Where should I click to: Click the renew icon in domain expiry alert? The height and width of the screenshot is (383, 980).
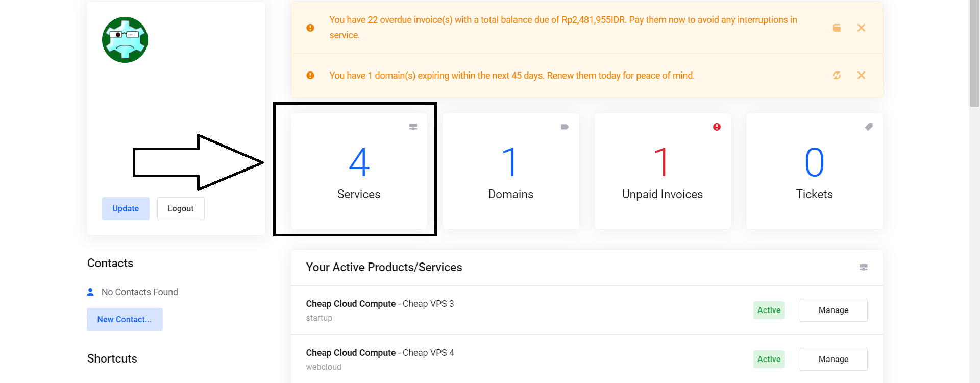(837, 75)
